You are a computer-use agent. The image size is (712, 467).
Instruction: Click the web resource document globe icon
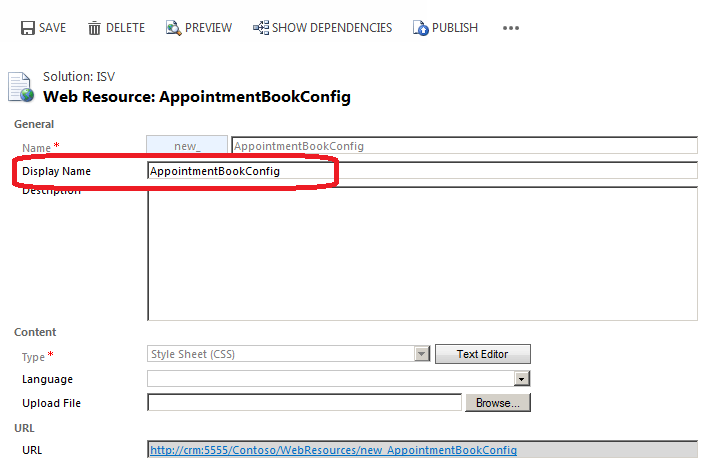point(21,87)
